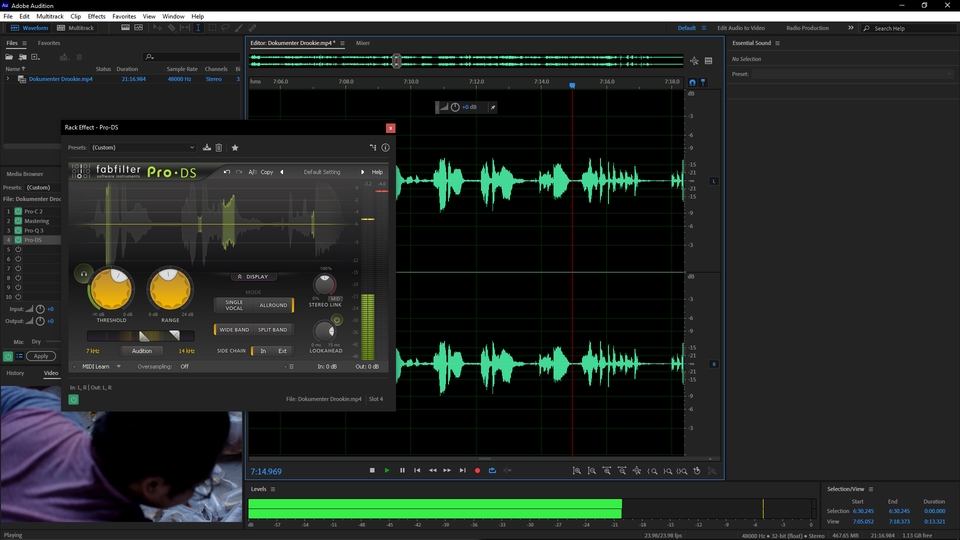Go to next Pro-DS preset arrow

(362, 172)
